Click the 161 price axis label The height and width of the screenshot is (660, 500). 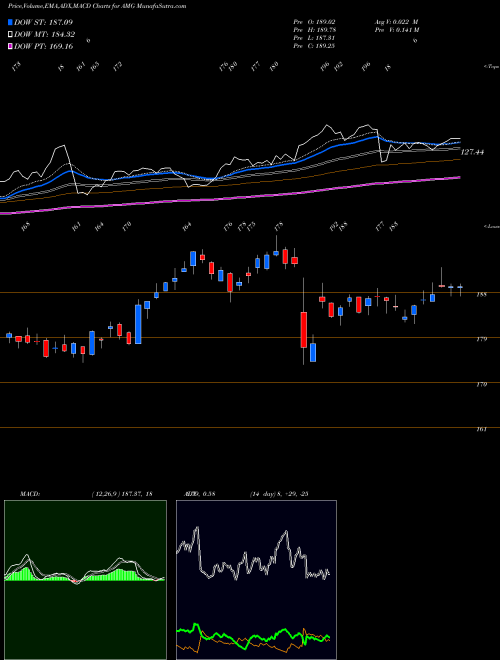pyautogui.click(x=481, y=429)
